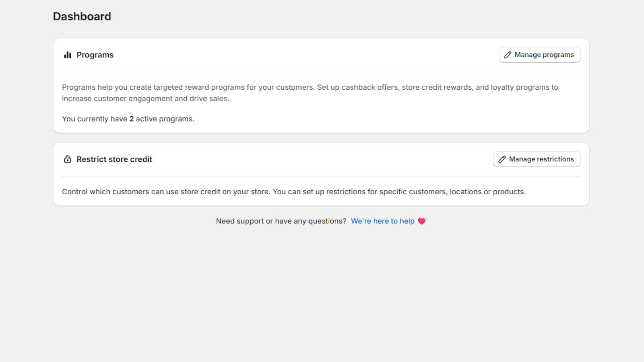
Task: Open the Manage restrictions button
Action: click(537, 159)
